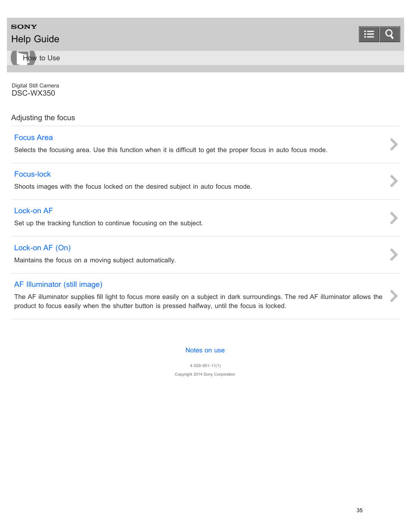Open AF Illuminator (still image) link
Screen dimensions: 411x532
pos(58,284)
